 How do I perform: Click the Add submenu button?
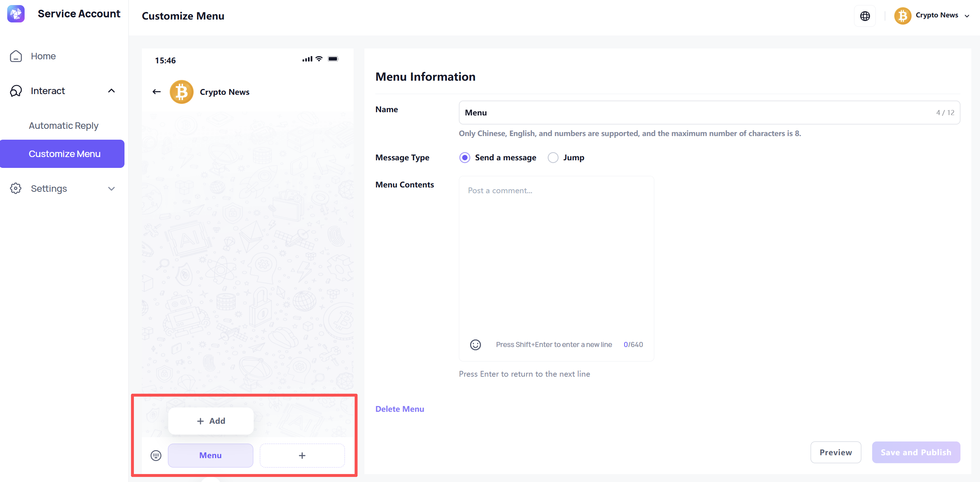click(x=211, y=421)
